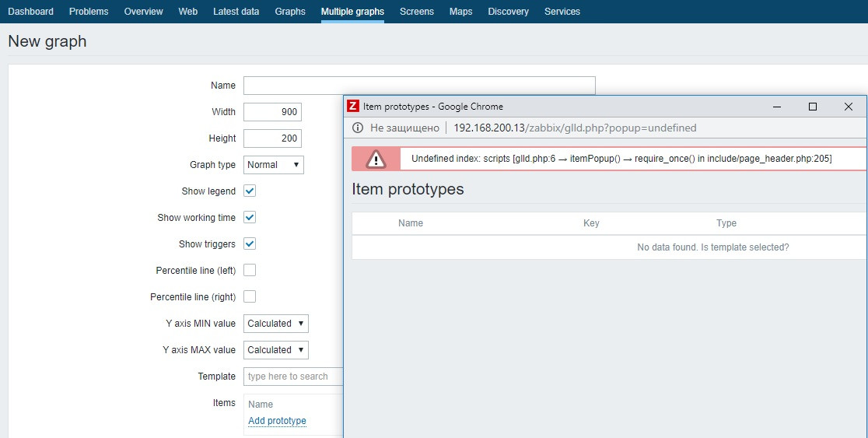Viewport: 868px width, 438px height.
Task: Open the Screens page
Action: pyautogui.click(x=417, y=11)
